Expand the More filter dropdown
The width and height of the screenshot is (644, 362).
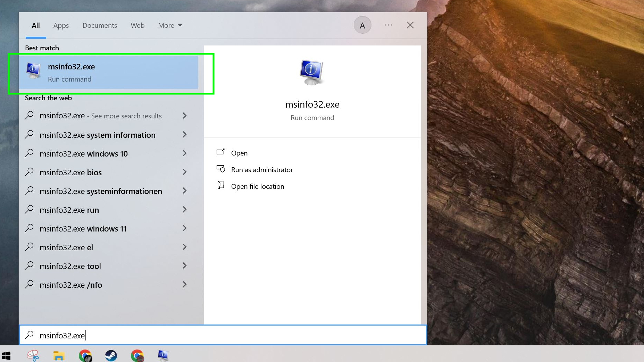click(x=170, y=25)
